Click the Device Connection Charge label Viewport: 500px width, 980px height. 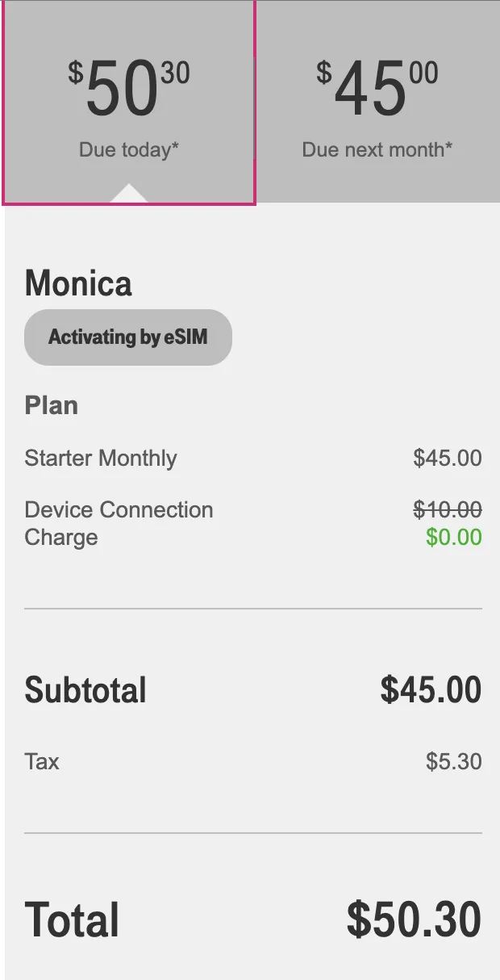[x=119, y=523]
